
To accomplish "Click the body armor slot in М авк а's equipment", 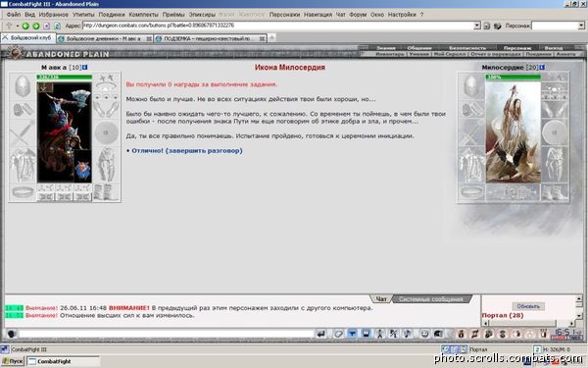I will 23,165.
